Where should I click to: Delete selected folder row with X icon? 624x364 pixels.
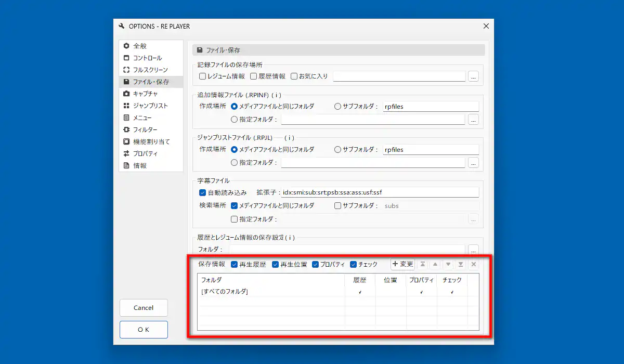(x=473, y=264)
